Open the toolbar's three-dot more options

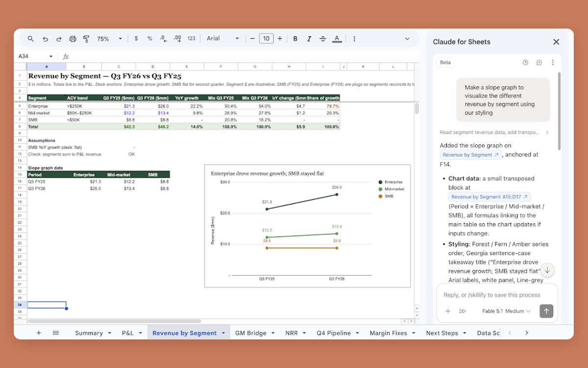click(354, 39)
